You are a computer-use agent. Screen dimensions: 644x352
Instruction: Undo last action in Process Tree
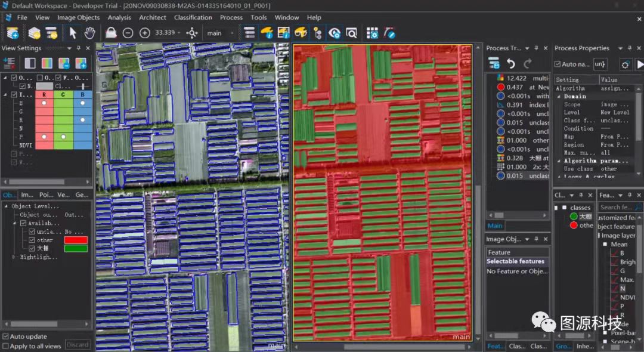coord(511,63)
